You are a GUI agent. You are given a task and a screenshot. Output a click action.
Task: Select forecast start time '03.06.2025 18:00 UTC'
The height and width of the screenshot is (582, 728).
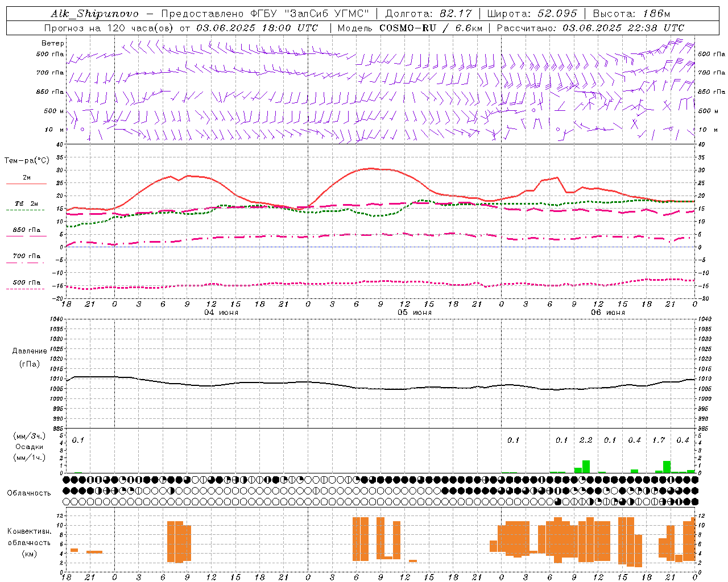257,28
